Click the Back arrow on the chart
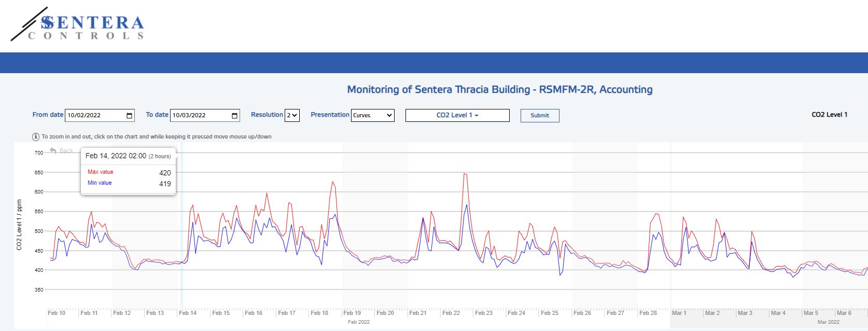 pos(53,151)
